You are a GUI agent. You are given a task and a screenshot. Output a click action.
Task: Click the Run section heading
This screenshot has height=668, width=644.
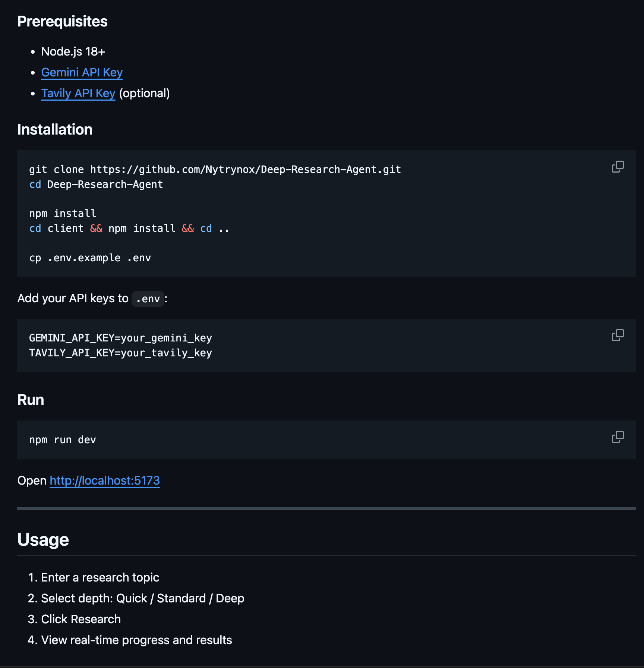pos(31,400)
